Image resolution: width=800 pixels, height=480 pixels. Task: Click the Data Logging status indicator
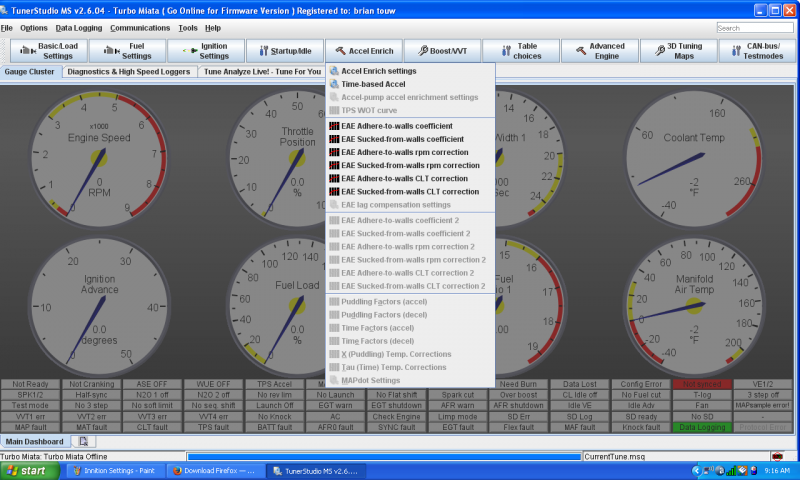click(700, 427)
